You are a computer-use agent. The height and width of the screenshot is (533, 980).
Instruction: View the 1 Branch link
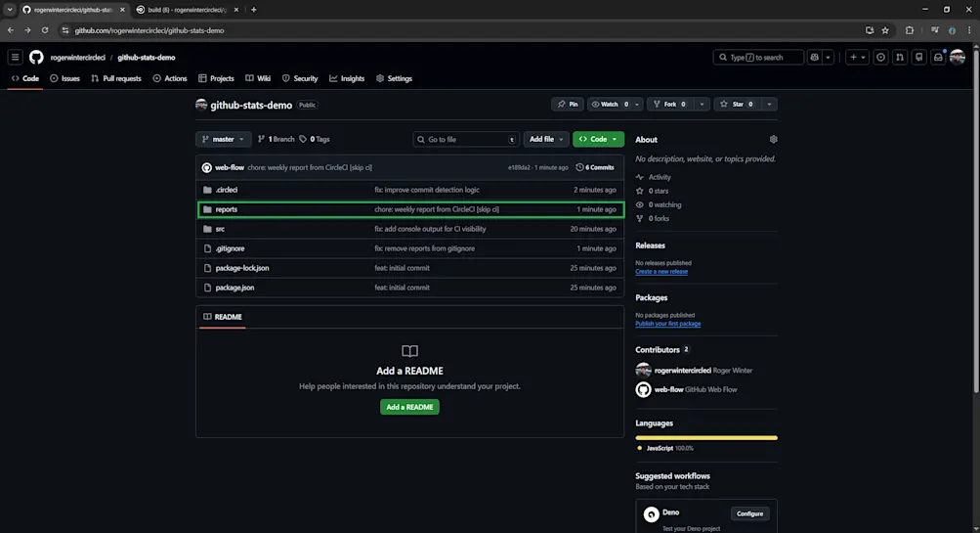coord(276,139)
